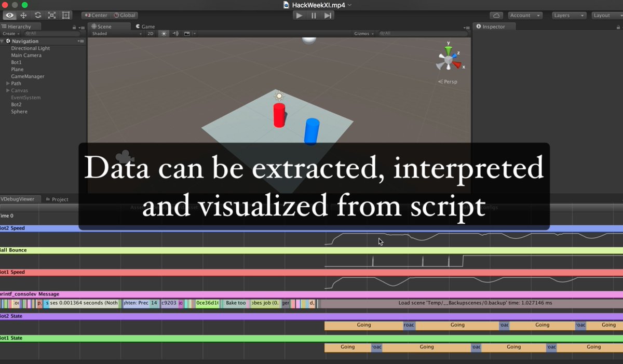
Task: Select the Rect transform tool
Action: click(65, 16)
